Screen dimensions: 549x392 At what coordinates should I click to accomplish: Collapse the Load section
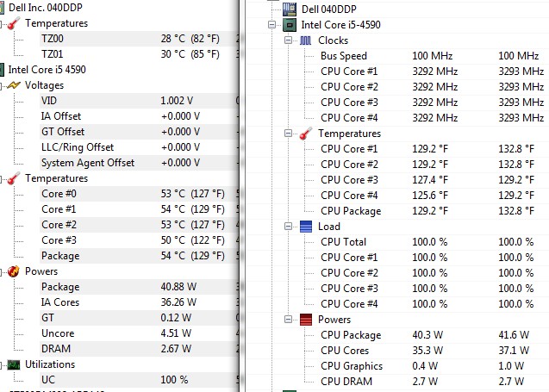[x=289, y=227]
